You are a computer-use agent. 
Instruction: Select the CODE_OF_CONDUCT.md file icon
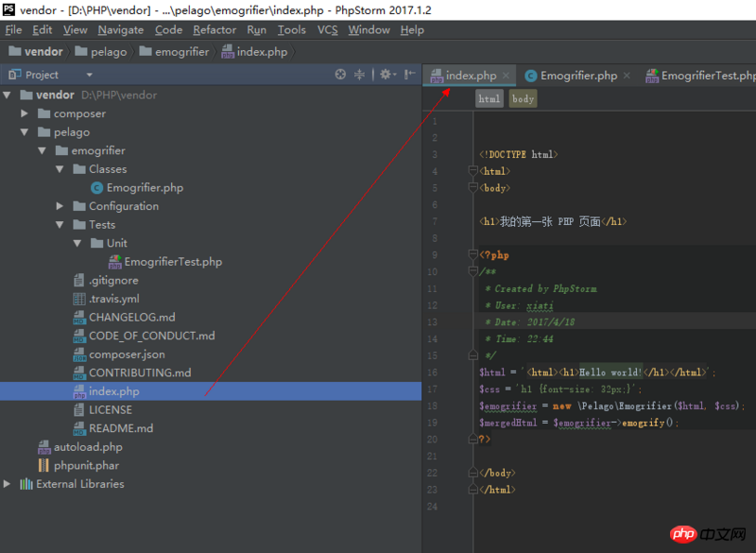pos(79,336)
